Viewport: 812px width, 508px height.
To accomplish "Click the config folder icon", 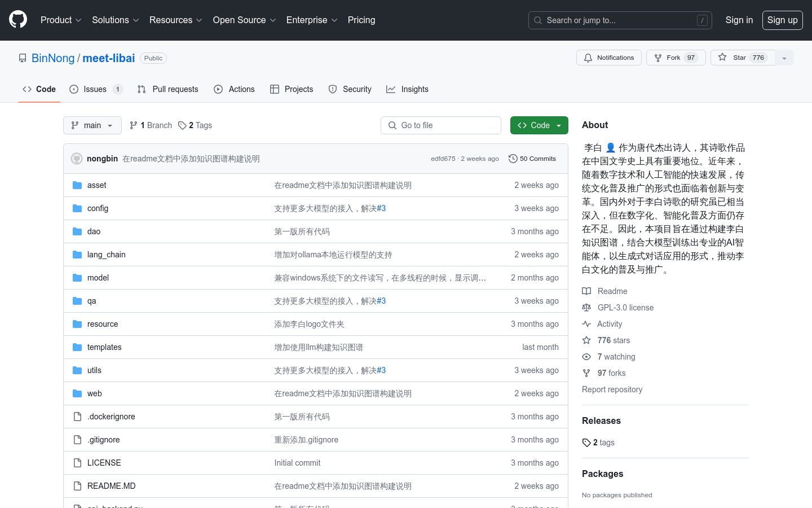I will pyautogui.click(x=77, y=208).
